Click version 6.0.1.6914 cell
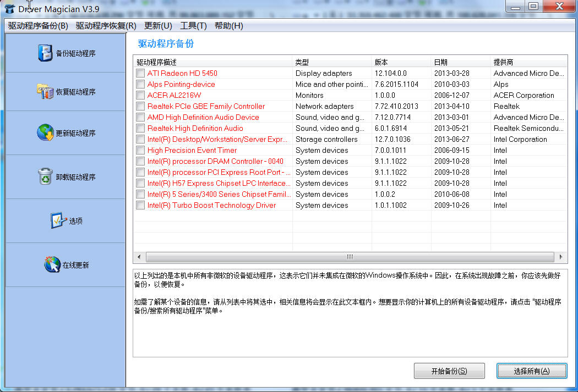This screenshot has height=392, width=578. point(391,129)
